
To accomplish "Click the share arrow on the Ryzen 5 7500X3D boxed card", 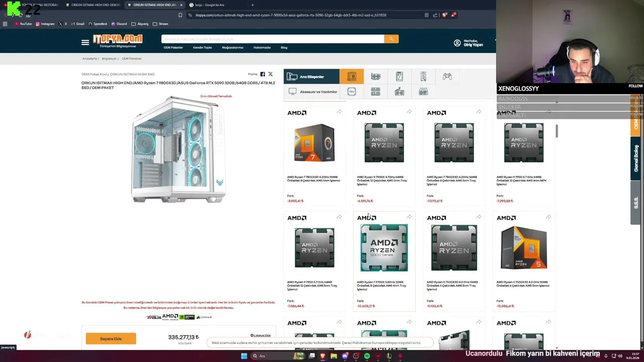I will [x=548, y=217].
